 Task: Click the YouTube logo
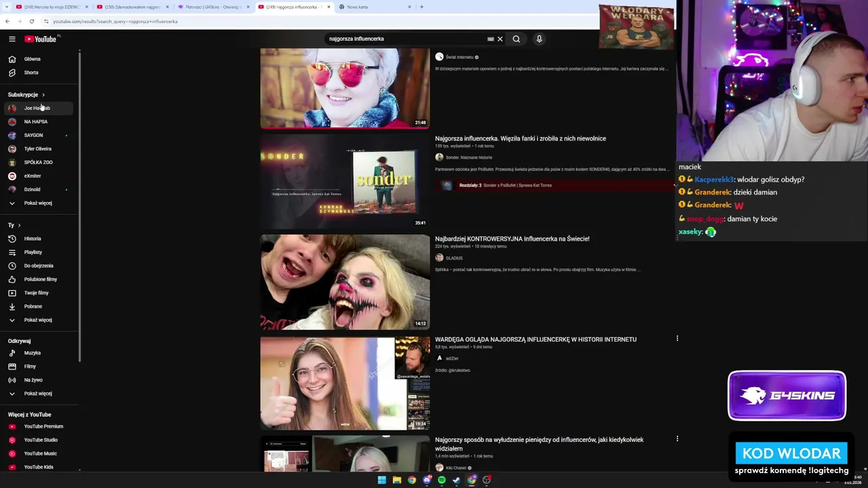point(41,39)
